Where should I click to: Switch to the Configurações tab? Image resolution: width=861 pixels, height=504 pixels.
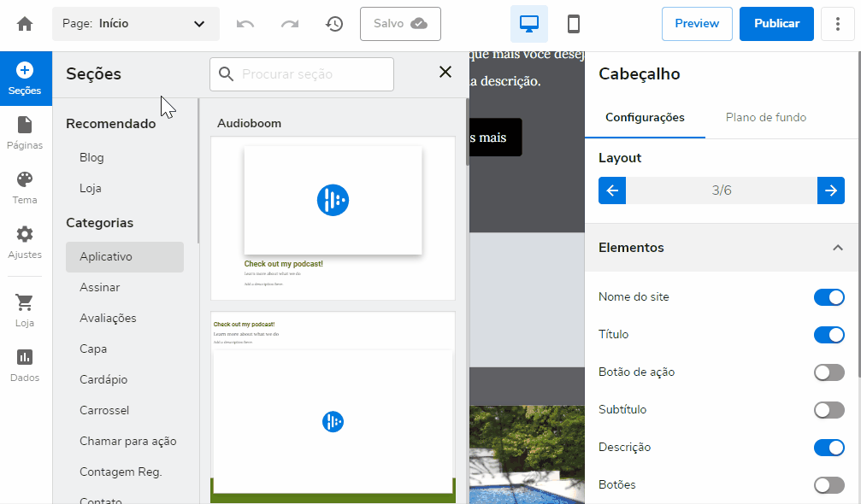click(x=645, y=117)
